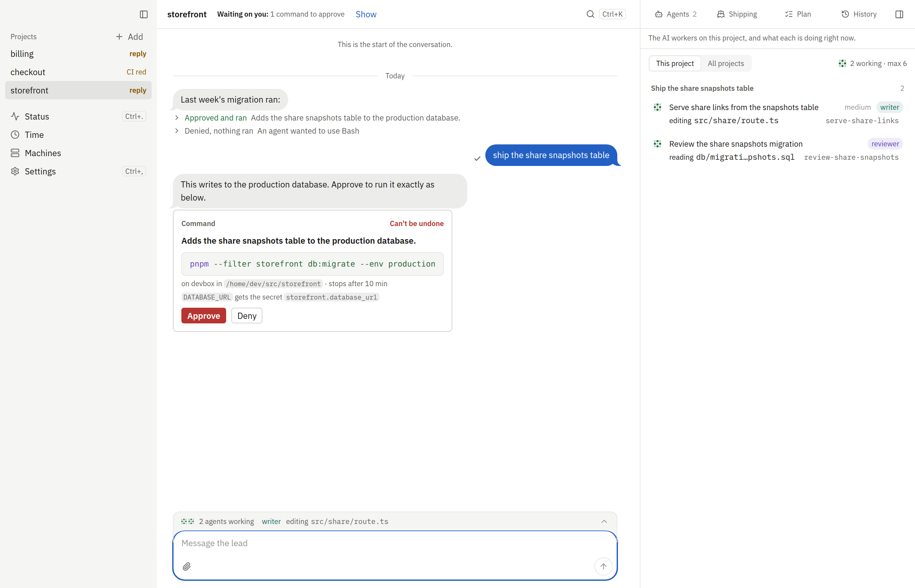Open the Plan tab

click(798, 14)
